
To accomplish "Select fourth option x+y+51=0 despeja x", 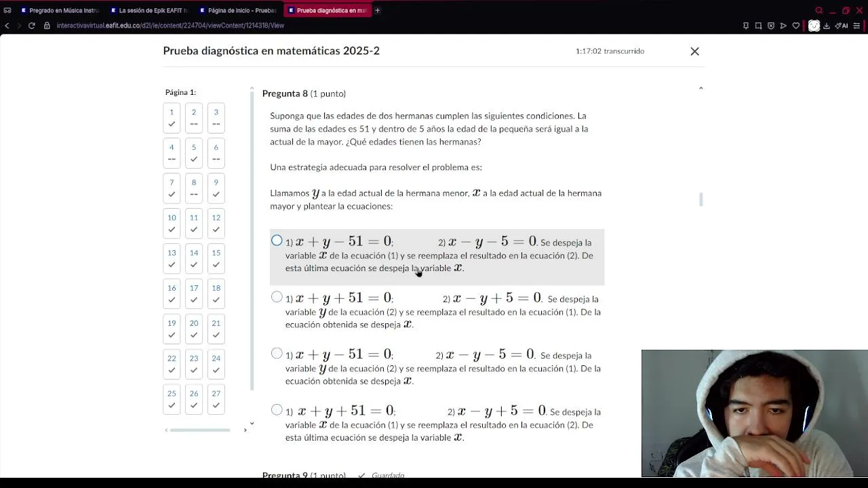I will point(277,410).
